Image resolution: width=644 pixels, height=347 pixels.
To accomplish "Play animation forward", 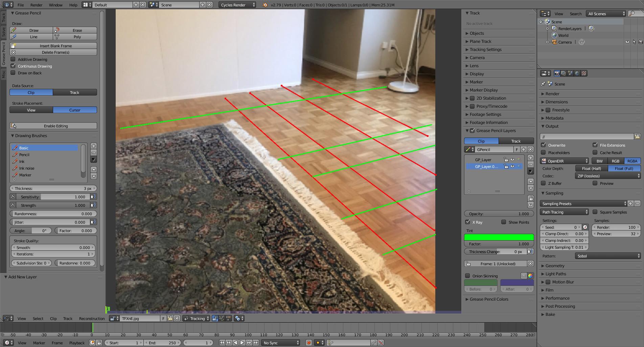I will pyautogui.click(x=242, y=343).
